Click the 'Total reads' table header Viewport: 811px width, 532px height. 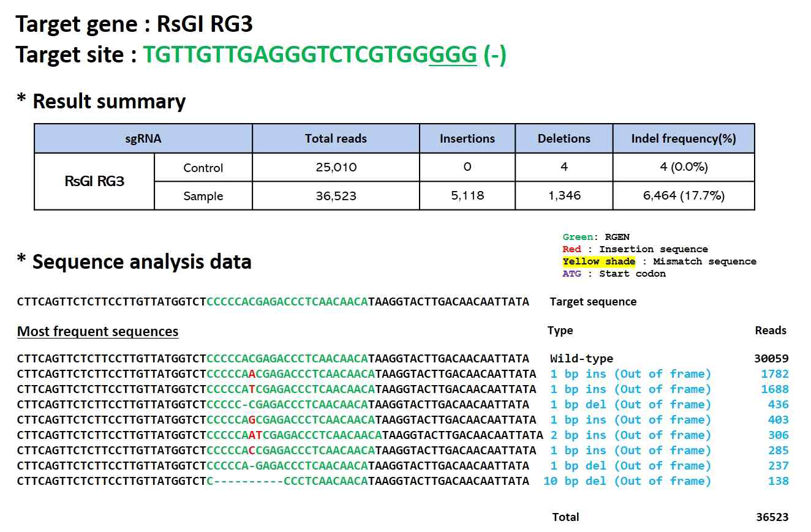(x=336, y=138)
